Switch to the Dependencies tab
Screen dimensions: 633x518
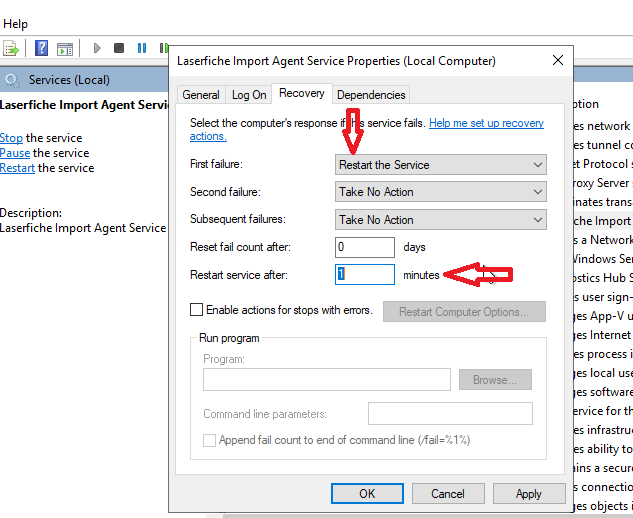tap(371, 95)
